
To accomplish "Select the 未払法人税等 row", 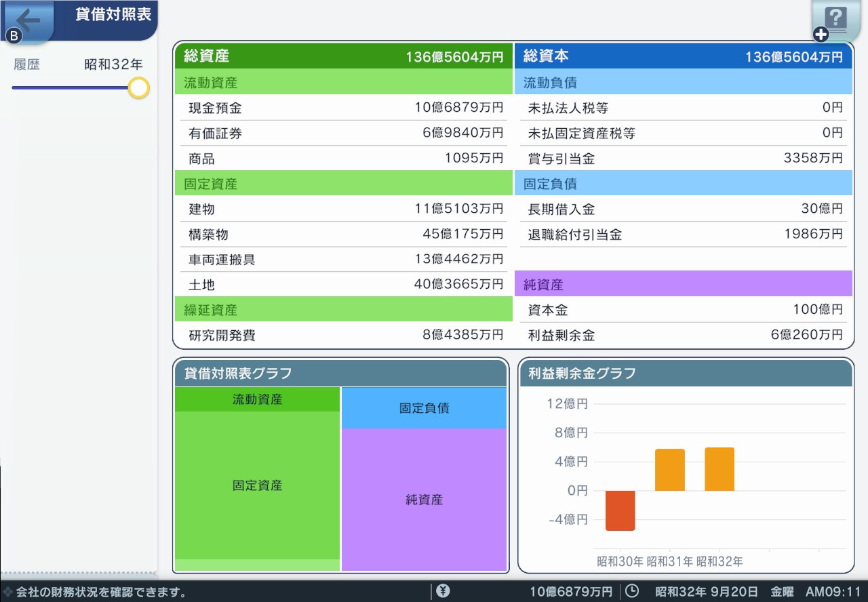I will pos(683,107).
